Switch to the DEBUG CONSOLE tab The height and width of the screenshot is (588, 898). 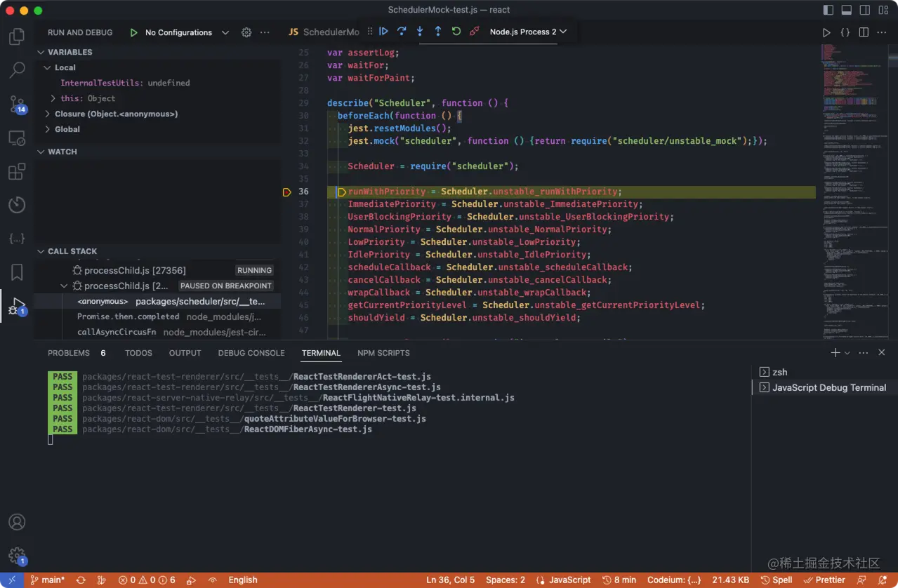pos(251,353)
